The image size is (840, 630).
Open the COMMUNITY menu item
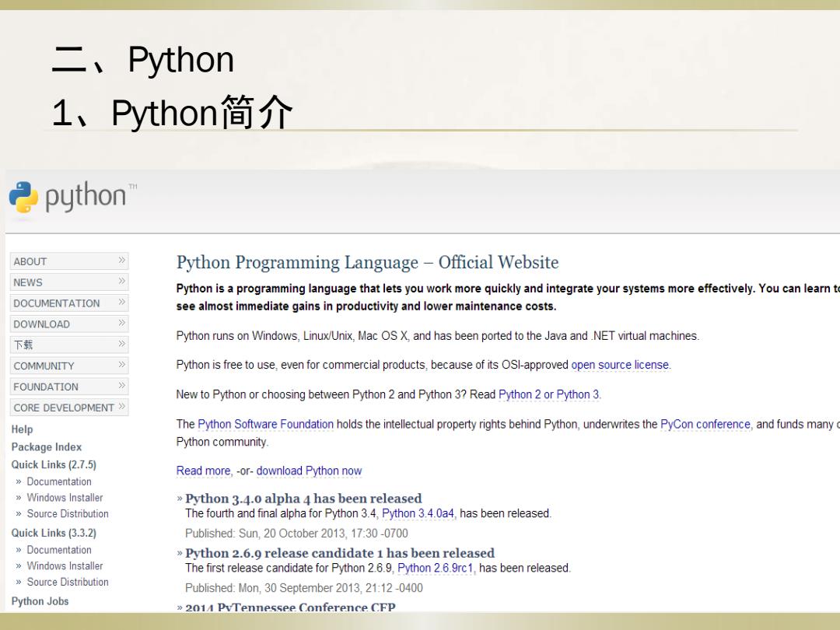click(69, 366)
